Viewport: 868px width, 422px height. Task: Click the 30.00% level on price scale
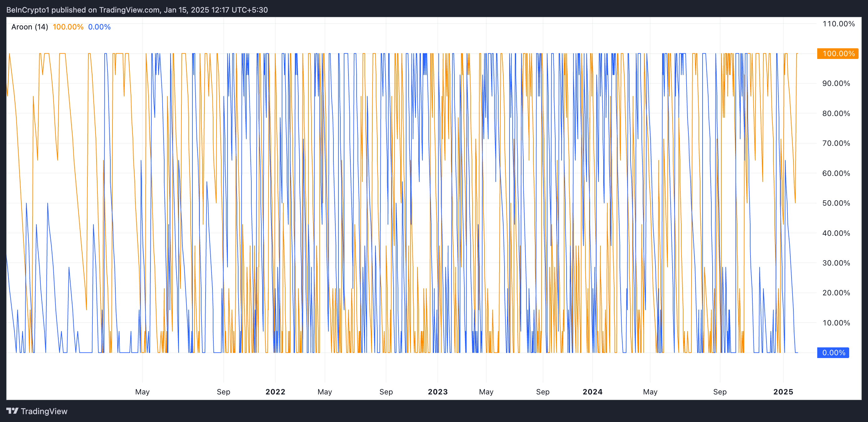point(836,263)
